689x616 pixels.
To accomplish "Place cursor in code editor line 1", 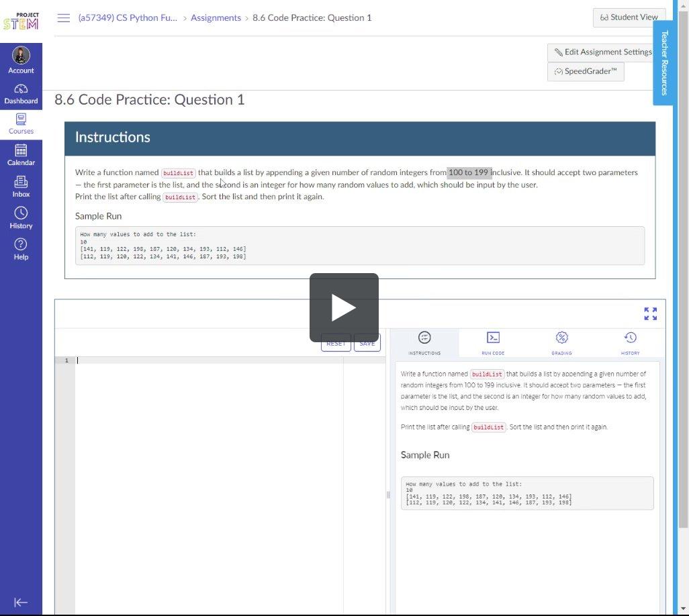I will click(x=231, y=360).
